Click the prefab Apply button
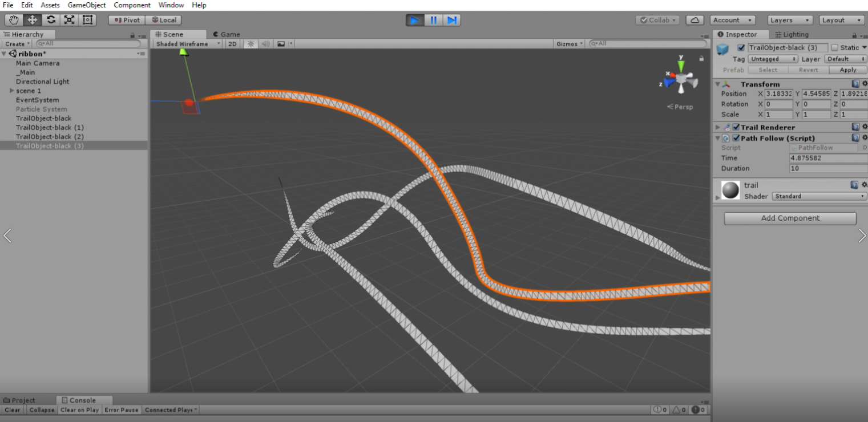Image resolution: width=868 pixels, height=422 pixels. click(848, 70)
